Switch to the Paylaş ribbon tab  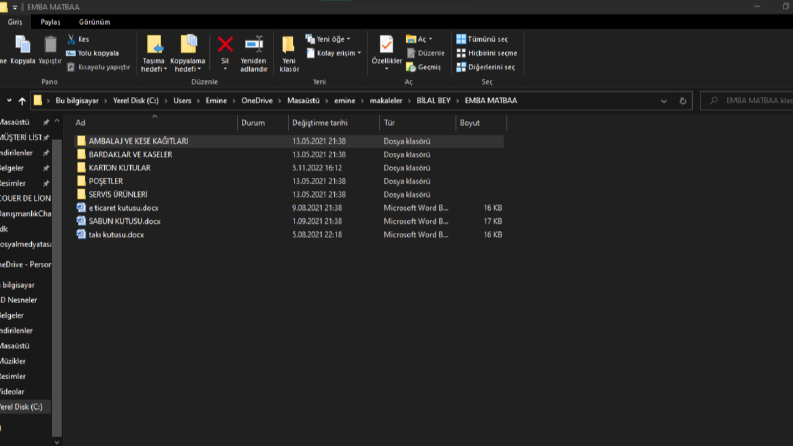[50, 22]
